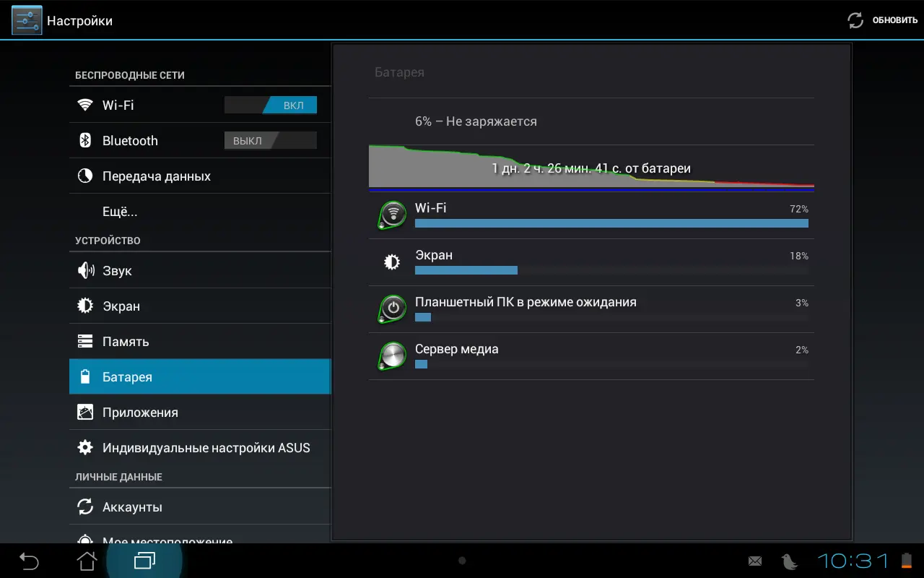Viewport: 924px width, 578px height.
Task: Turn on the Bluetooth ВЫКЛ switch
Action: [271, 141]
